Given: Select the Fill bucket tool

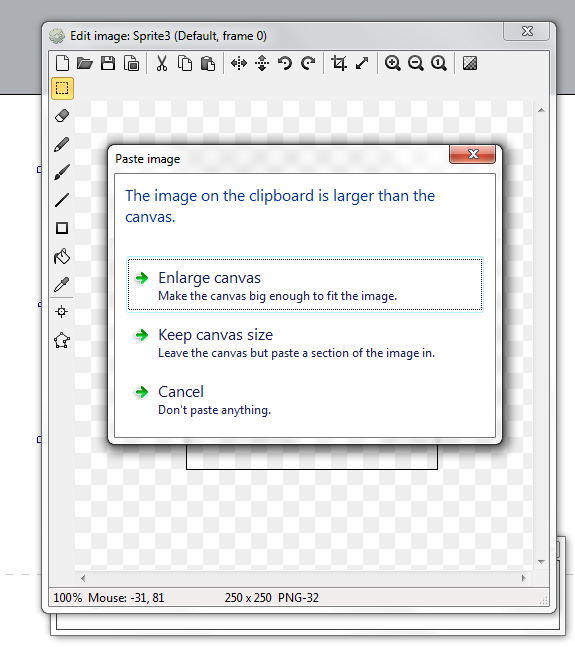Looking at the screenshot, I should 62,256.
